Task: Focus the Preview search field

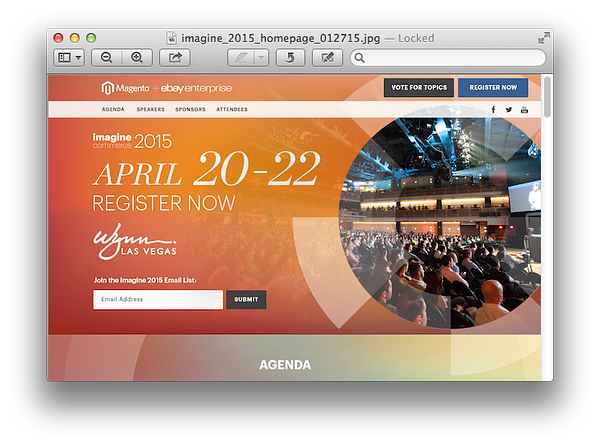Action: coord(448,58)
